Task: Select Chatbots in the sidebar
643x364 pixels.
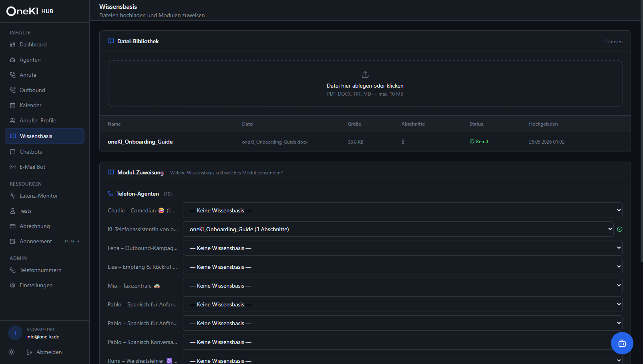Action: [x=44, y=152]
